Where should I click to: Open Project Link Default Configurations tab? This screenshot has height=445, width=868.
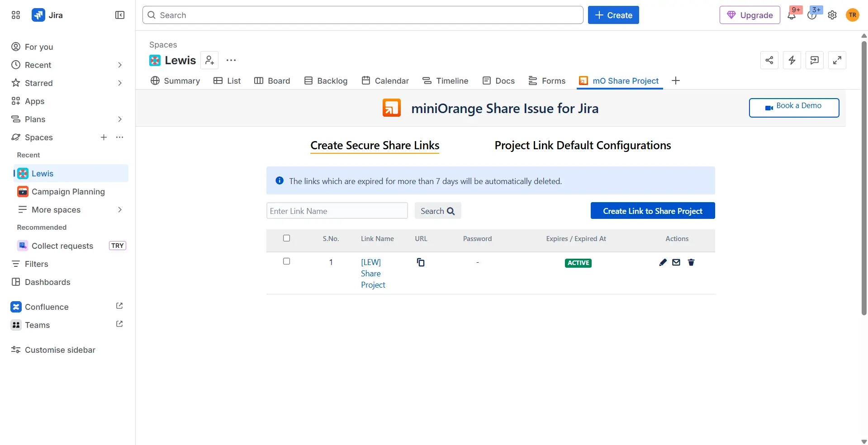(583, 145)
